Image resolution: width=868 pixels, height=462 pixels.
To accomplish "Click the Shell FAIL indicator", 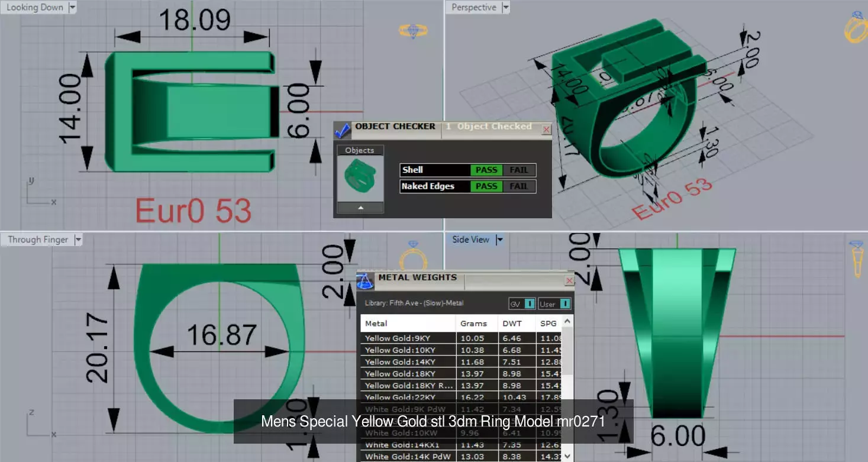I will 519,170.
